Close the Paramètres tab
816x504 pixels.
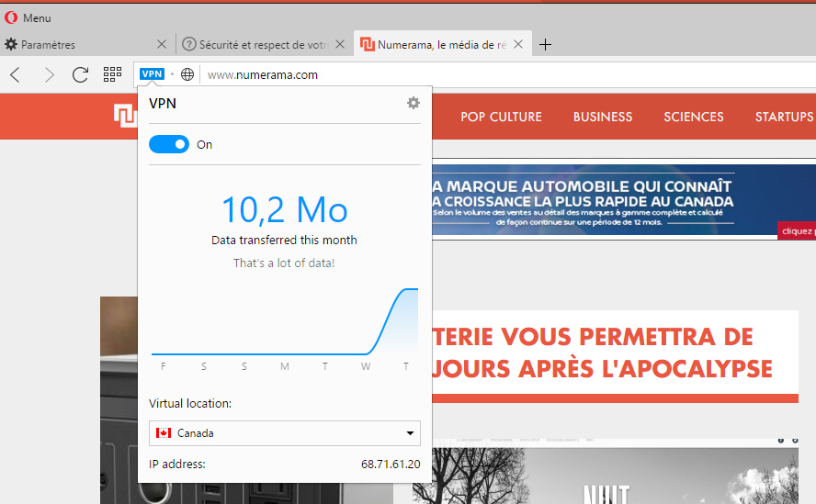pos(162,45)
